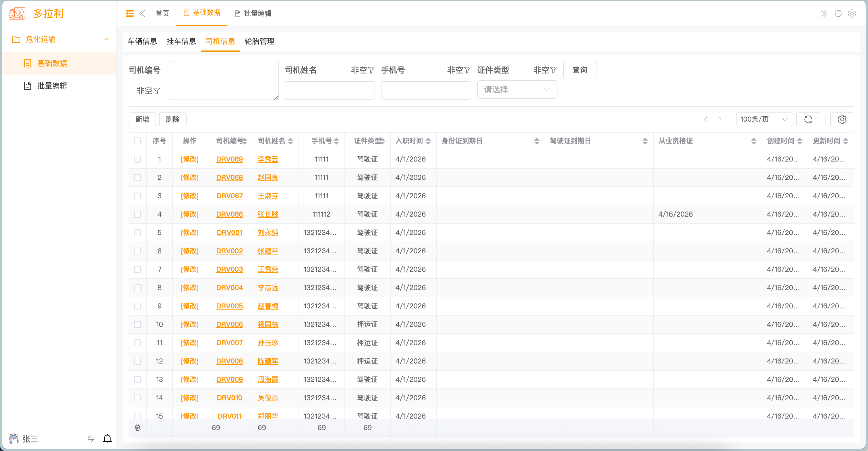The width and height of the screenshot is (868, 451).
Task: Refresh the page using the top-right reload icon
Action: pyautogui.click(x=838, y=13)
